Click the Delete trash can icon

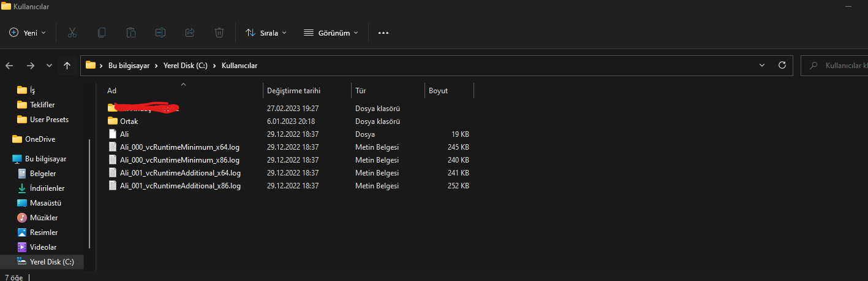[219, 33]
